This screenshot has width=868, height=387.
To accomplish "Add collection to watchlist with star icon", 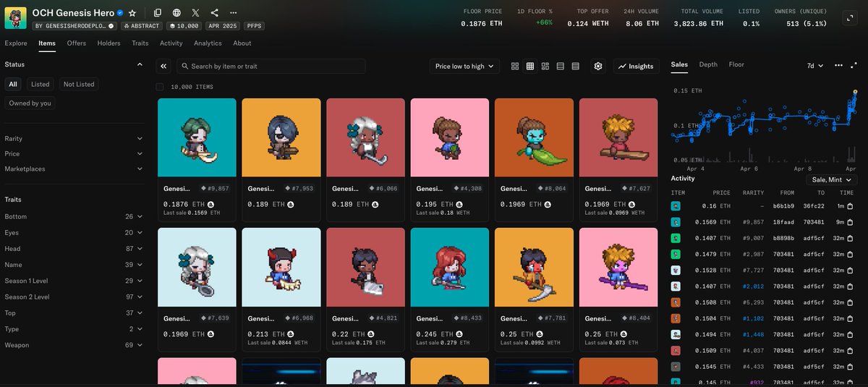I will click(x=132, y=13).
